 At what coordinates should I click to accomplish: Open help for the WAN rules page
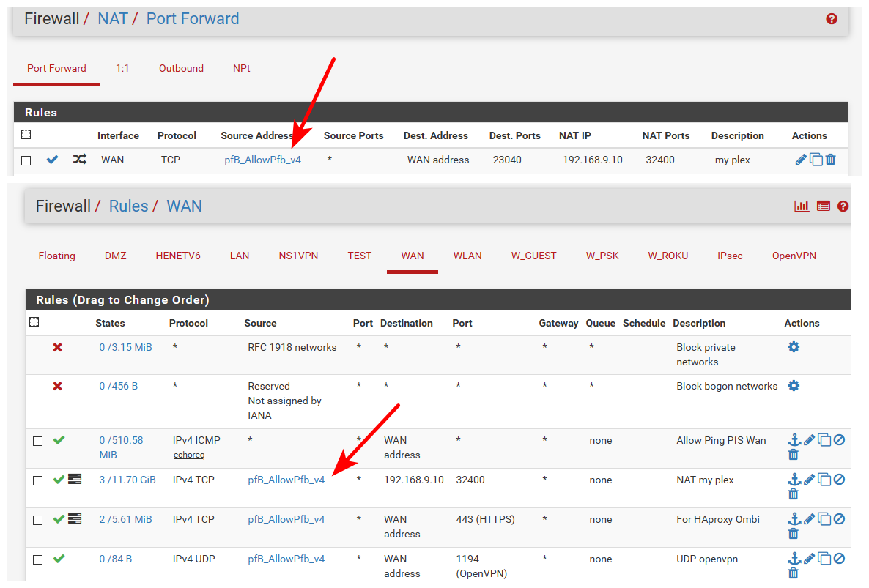pyautogui.click(x=843, y=206)
